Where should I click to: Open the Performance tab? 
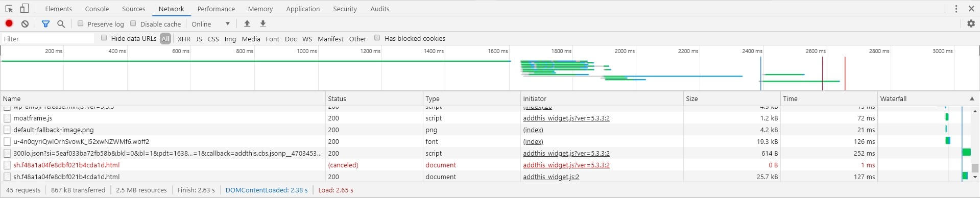(216, 9)
